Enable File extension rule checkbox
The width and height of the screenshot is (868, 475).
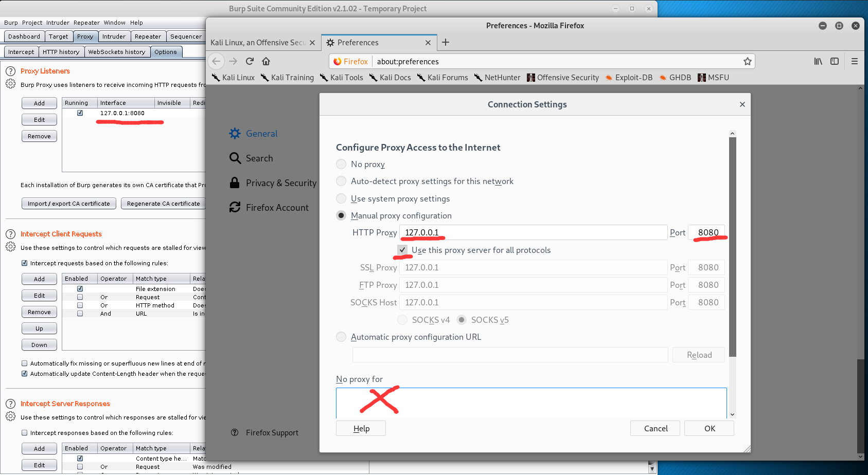[80, 289]
